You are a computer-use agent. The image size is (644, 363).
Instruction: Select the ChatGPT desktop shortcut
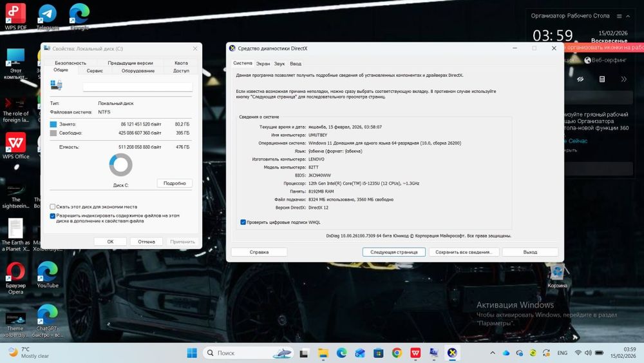47,321
